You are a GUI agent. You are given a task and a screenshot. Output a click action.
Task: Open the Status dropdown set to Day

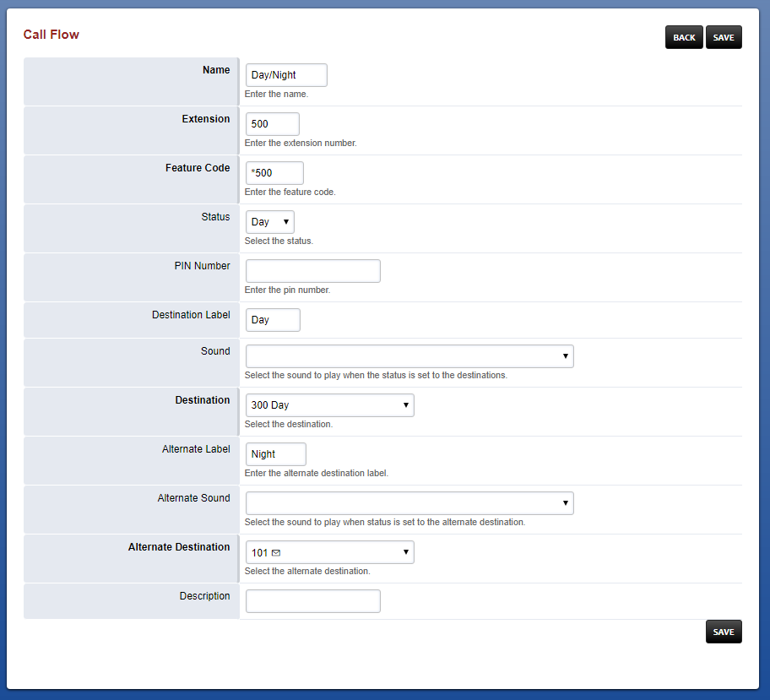point(270,222)
